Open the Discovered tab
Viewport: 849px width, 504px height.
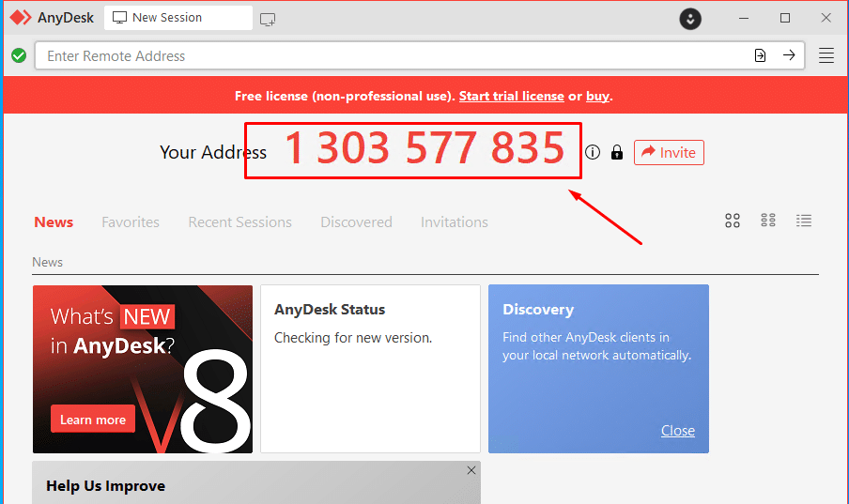click(x=356, y=221)
